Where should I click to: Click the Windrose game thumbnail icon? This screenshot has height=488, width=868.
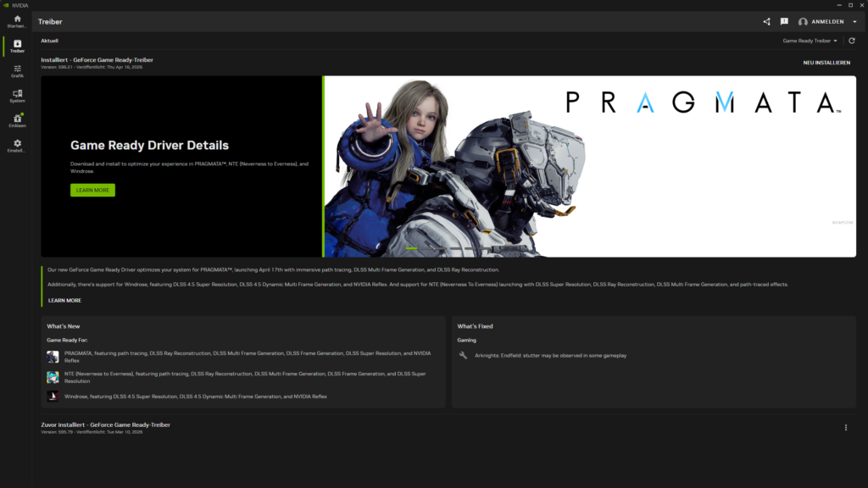(x=53, y=396)
